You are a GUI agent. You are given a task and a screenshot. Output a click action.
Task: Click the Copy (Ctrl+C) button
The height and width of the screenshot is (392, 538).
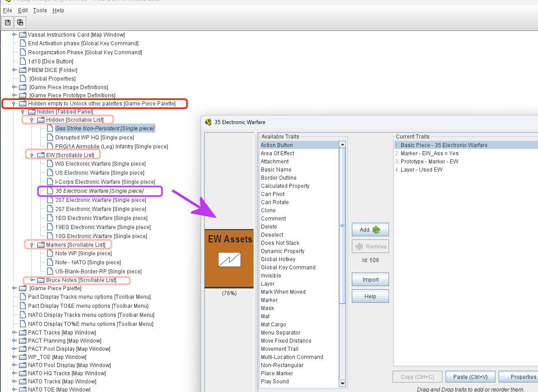pos(417,377)
